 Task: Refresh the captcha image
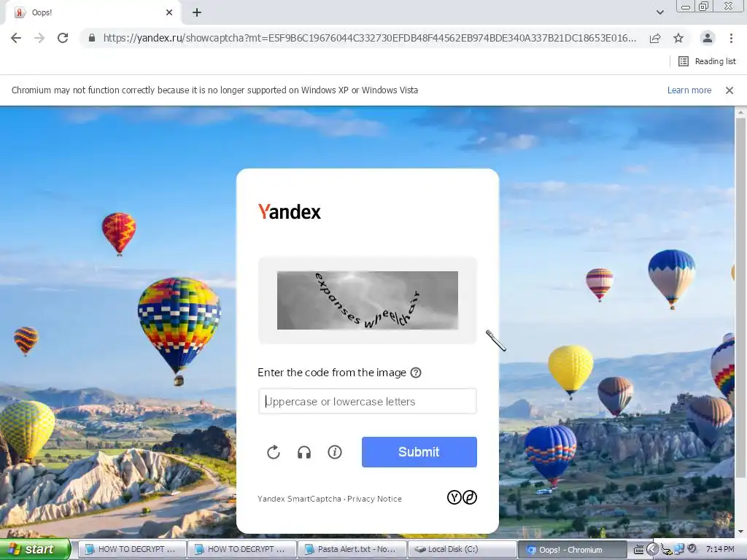(x=274, y=452)
